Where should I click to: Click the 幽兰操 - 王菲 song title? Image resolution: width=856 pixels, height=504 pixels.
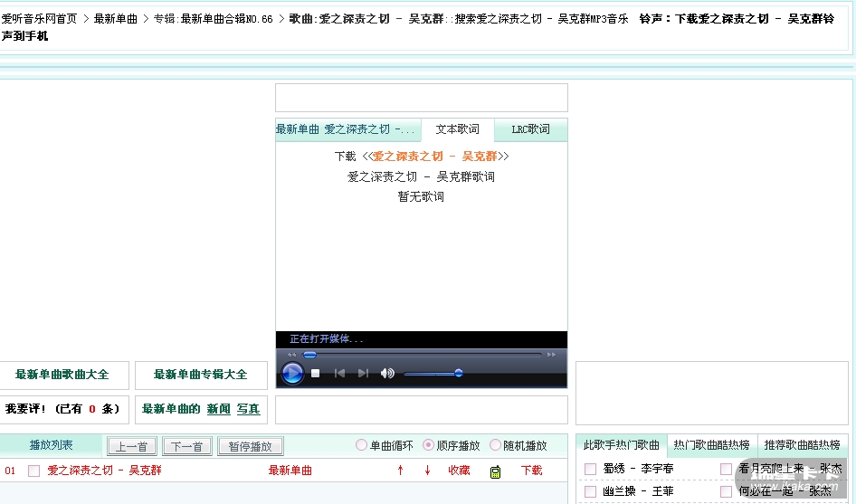pyautogui.click(x=638, y=491)
